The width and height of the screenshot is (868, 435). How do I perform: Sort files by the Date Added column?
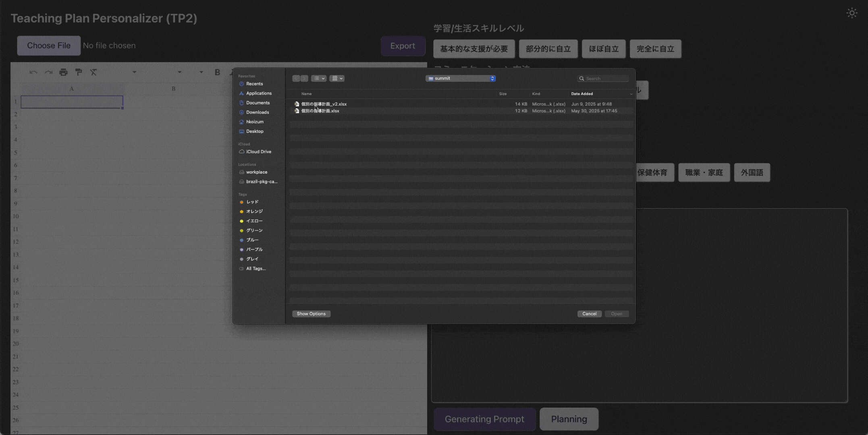click(x=581, y=94)
